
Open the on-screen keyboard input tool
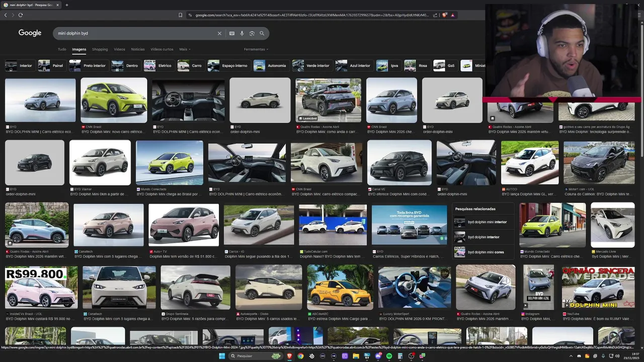(x=232, y=33)
